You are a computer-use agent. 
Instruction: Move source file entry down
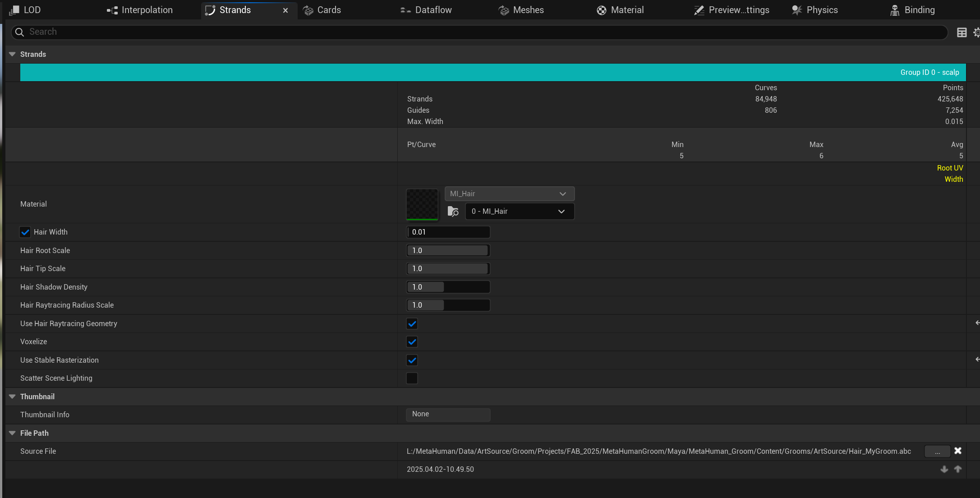click(944, 470)
